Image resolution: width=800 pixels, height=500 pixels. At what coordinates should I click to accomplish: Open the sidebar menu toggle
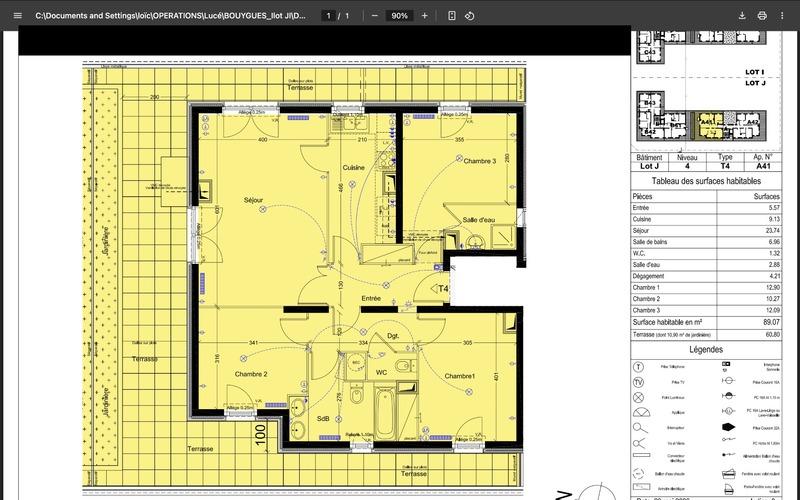pos(17,16)
